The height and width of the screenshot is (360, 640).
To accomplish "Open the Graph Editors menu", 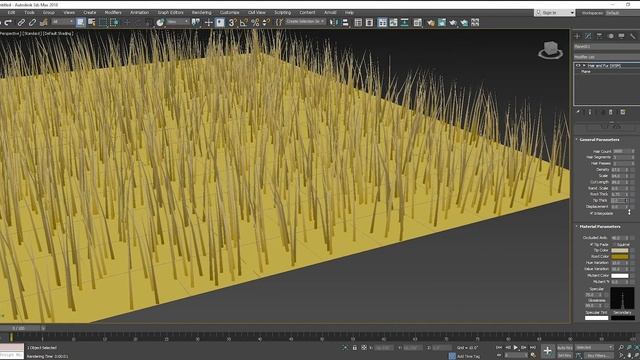I will click(171, 13).
